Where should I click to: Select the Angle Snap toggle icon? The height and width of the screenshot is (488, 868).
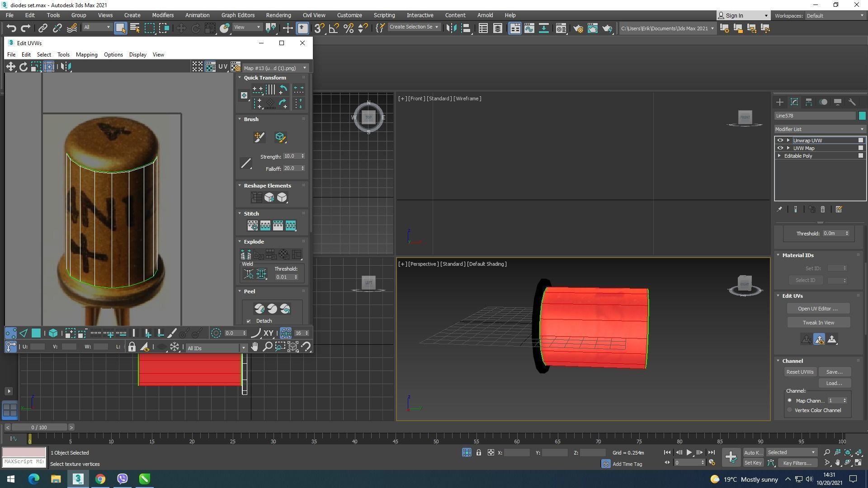pyautogui.click(x=334, y=28)
